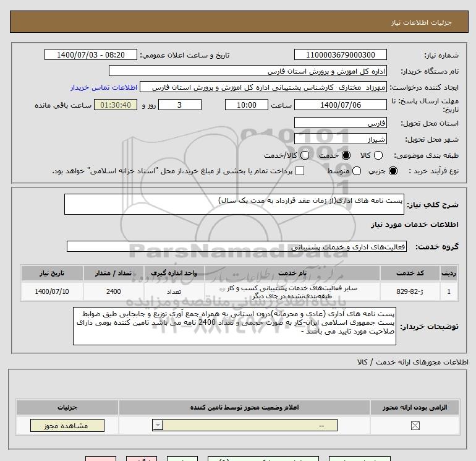Click the اطلاعات مجوزهای ارائه خدمت / کالا heading

(x=413, y=362)
